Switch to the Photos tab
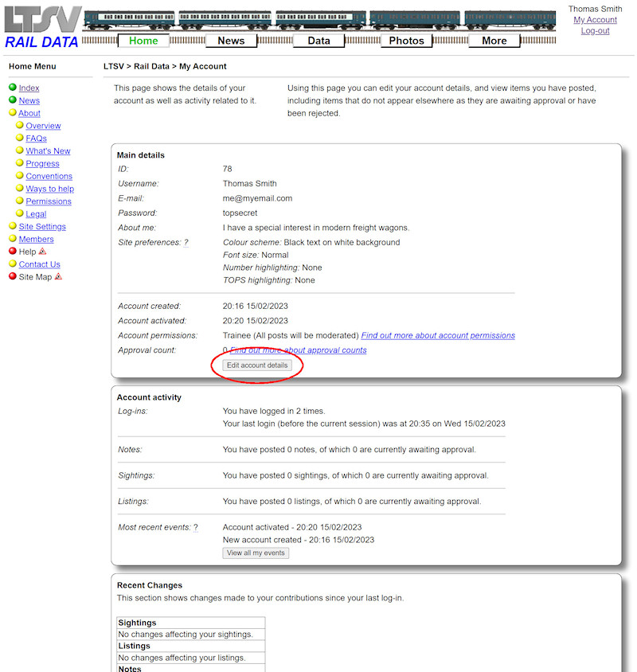 click(x=406, y=40)
